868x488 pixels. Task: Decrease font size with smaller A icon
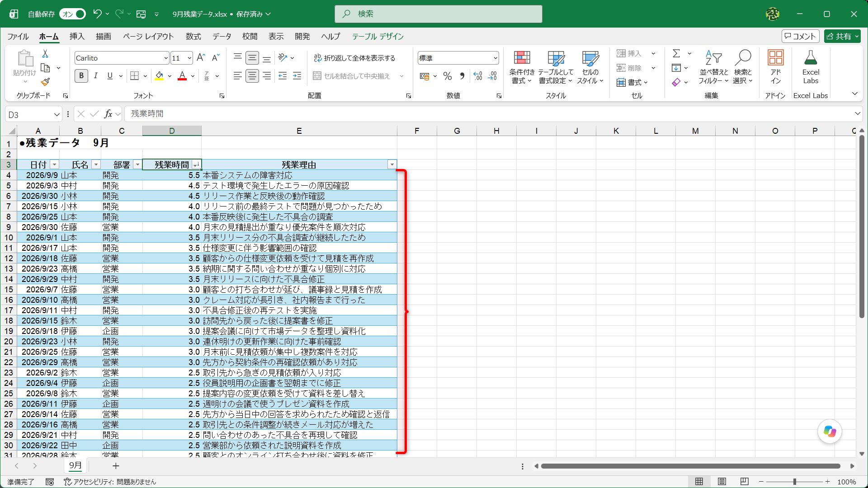(x=216, y=57)
